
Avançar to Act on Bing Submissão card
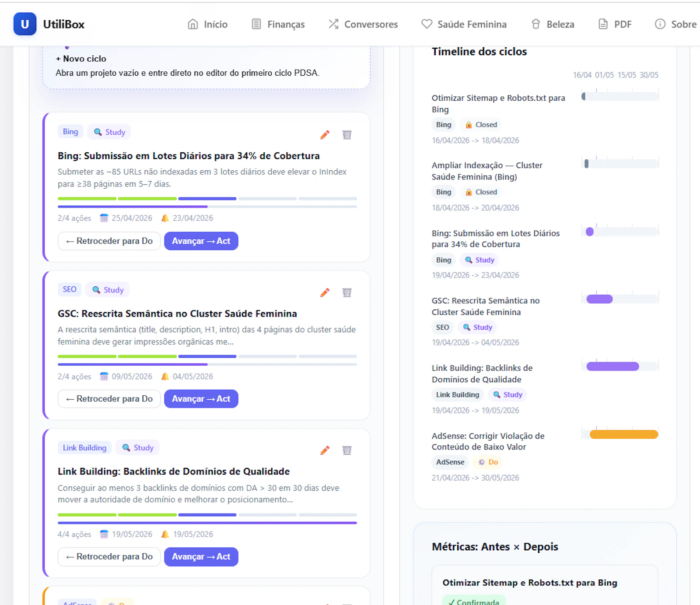[201, 241]
